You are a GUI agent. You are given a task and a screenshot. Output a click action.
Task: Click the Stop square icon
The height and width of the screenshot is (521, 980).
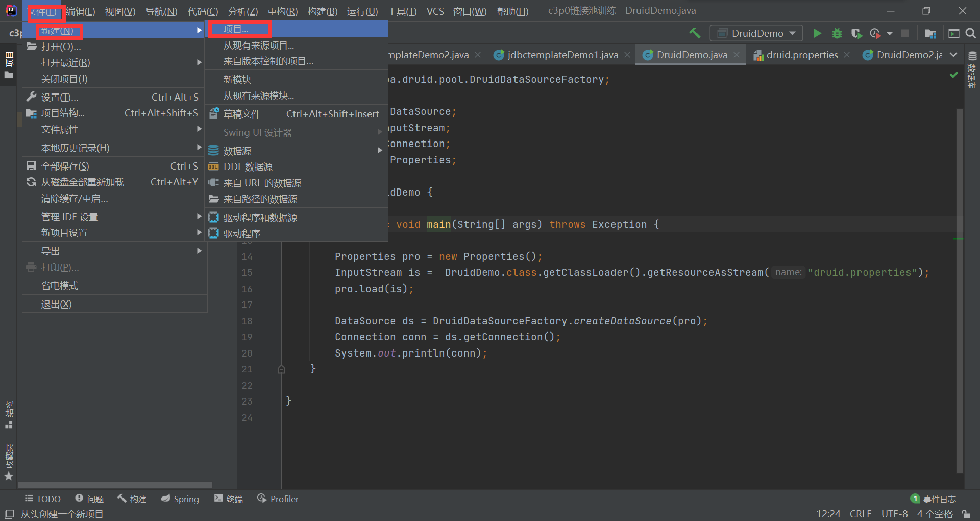(x=905, y=33)
